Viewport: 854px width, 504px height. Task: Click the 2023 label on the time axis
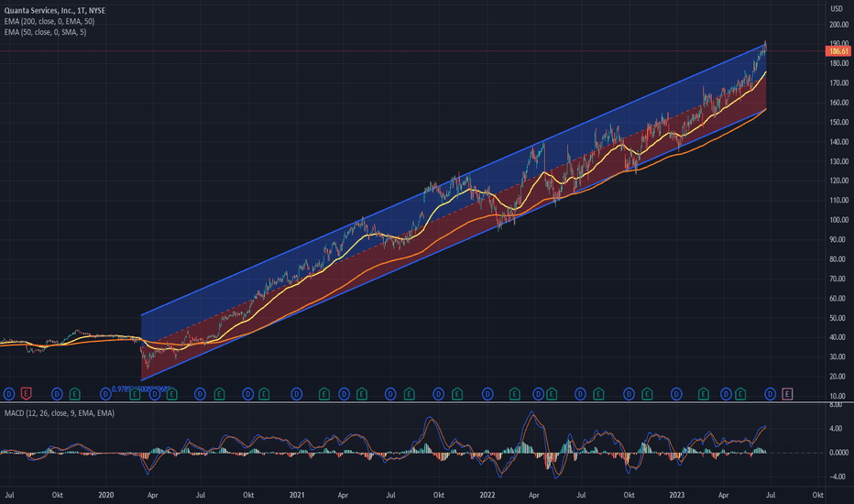676,495
